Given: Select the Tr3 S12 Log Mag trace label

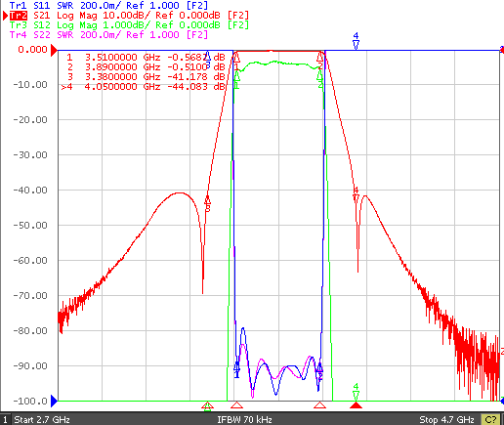Looking at the screenshot, I should click(x=129, y=25).
